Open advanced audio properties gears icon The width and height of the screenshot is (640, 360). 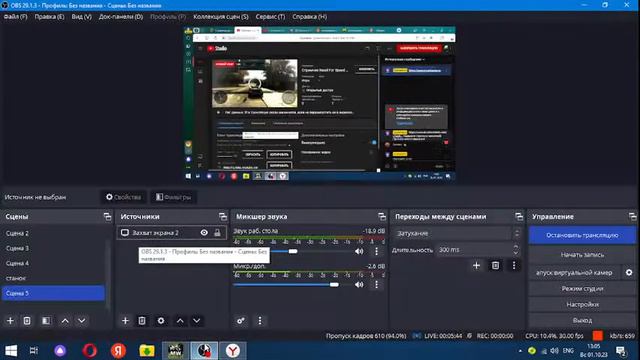(241, 321)
